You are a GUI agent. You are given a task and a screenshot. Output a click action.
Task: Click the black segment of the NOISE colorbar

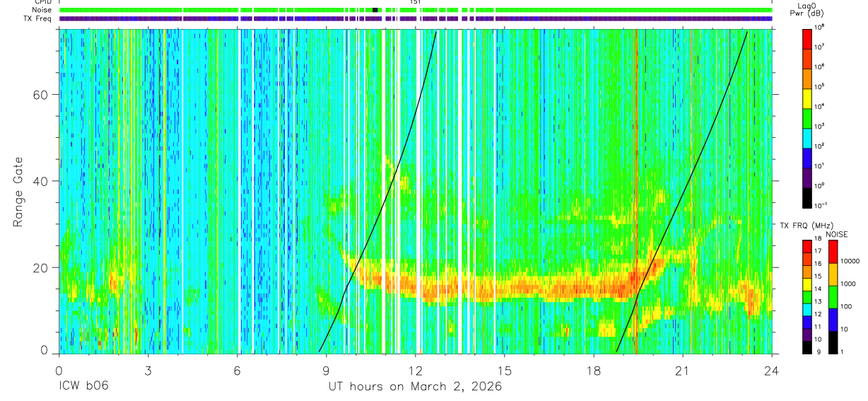pos(833,341)
